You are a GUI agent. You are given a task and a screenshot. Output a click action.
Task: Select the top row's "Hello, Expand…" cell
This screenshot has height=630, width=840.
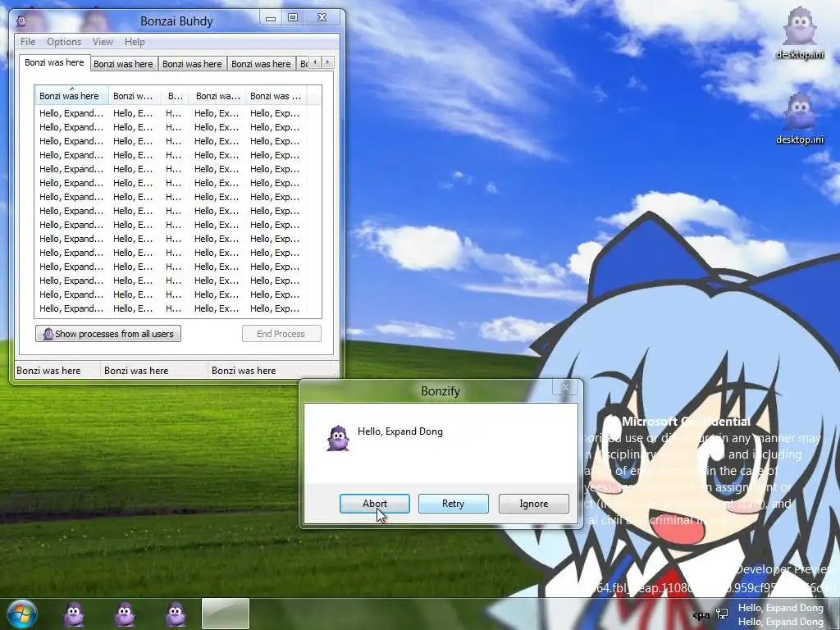(71, 113)
